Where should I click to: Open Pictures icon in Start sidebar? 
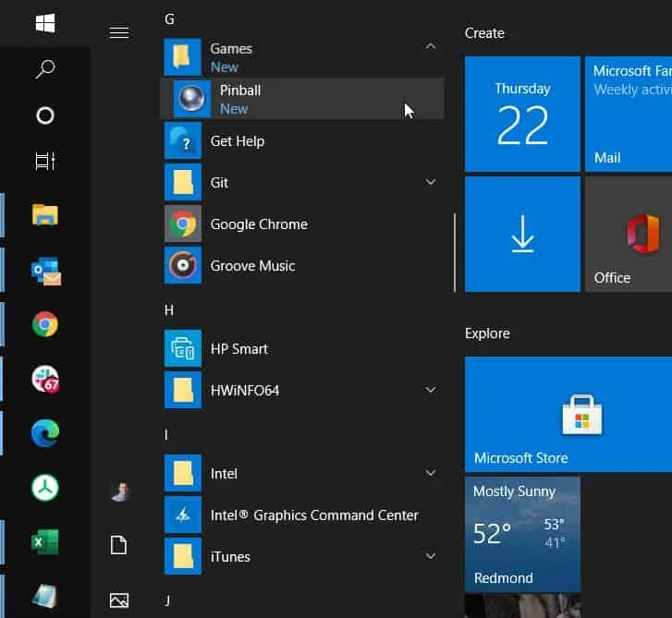[118, 600]
